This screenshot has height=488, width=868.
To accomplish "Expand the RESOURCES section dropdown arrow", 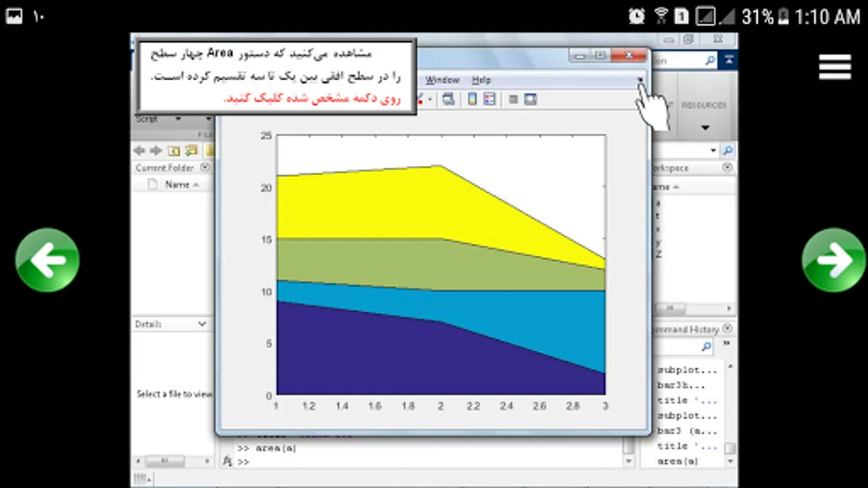I will click(x=705, y=128).
